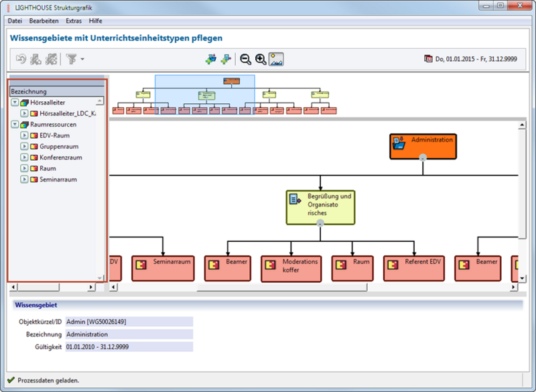Open the Datei menu
This screenshot has height=392, width=536.
click(15, 21)
